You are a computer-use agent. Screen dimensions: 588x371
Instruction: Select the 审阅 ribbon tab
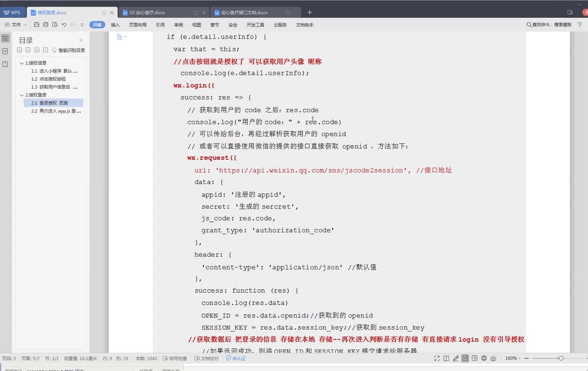click(178, 25)
